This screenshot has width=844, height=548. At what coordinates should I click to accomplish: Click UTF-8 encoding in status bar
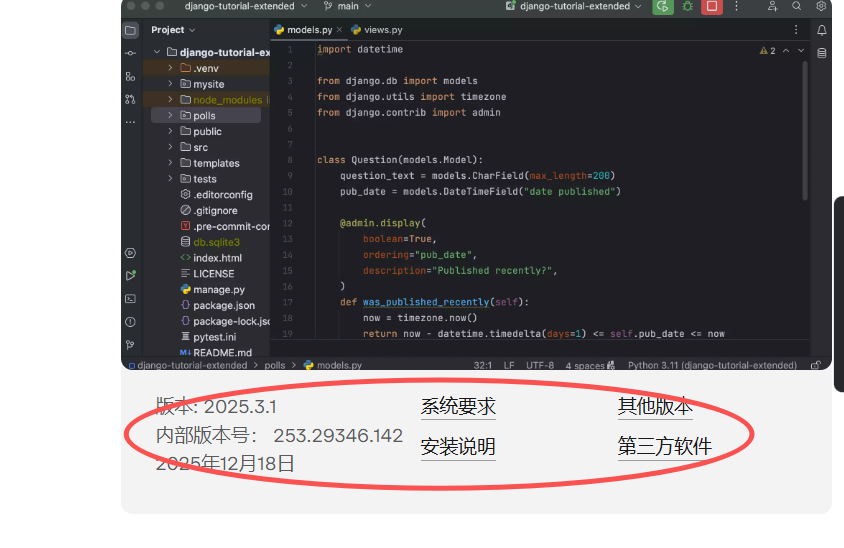(540, 365)
